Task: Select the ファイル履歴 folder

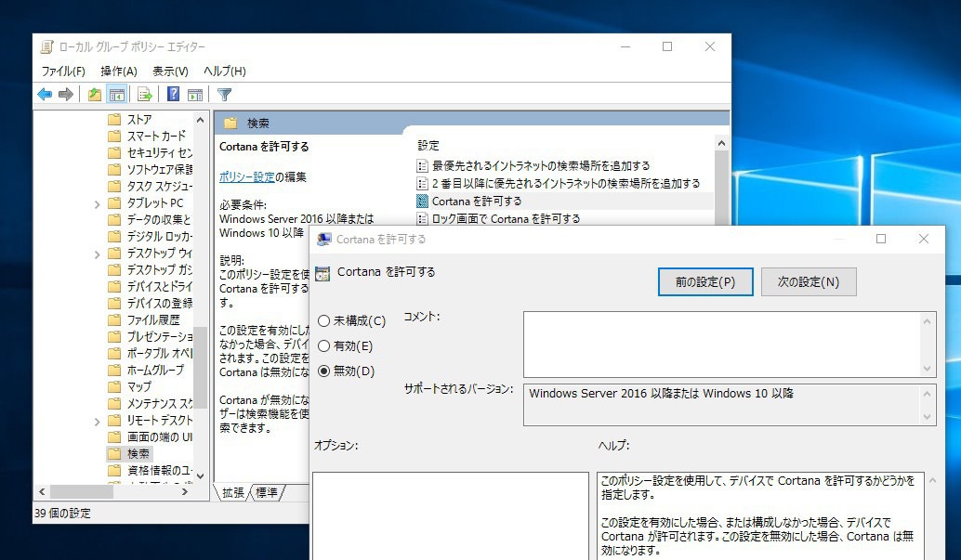Action: point(143,319)
